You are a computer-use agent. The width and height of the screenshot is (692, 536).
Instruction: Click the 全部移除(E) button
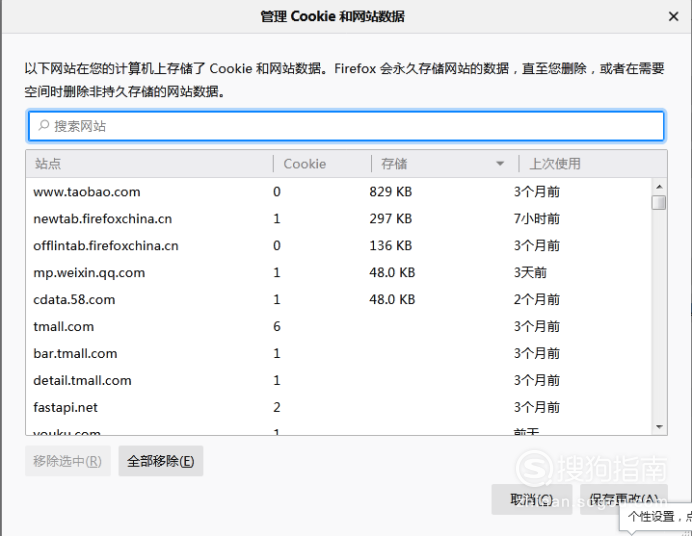(x=161, y=461)
